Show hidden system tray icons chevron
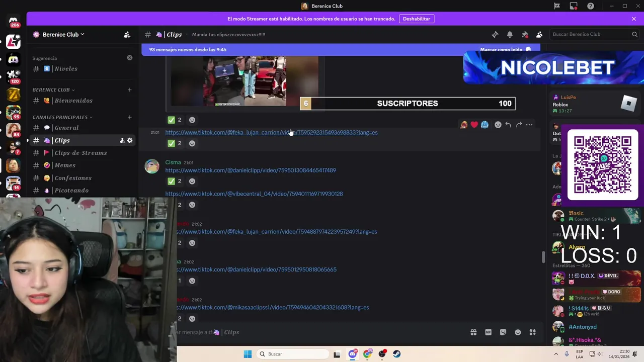The image size is (644, 362). pos(555,354)
